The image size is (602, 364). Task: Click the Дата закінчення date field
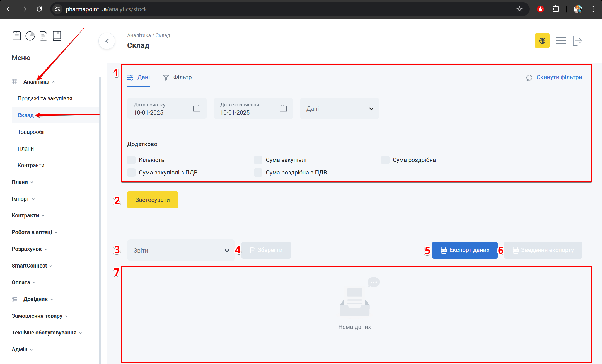pos(248,109)
